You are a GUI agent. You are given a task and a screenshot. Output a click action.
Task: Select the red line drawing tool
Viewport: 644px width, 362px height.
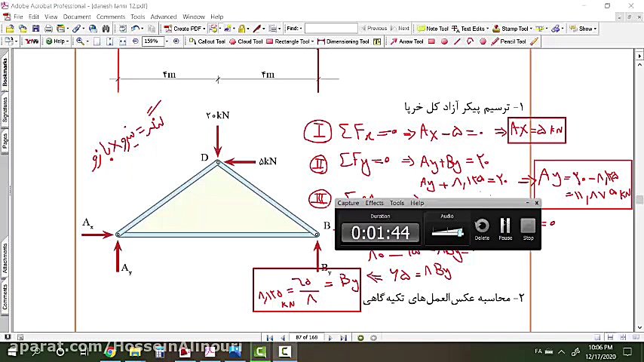click(x=457, y=41)
